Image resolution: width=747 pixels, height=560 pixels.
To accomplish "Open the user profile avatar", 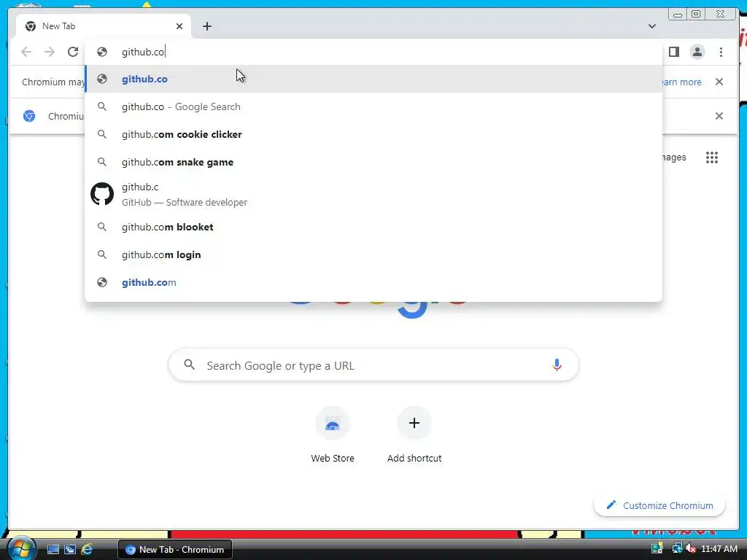I will pos(697,52).
